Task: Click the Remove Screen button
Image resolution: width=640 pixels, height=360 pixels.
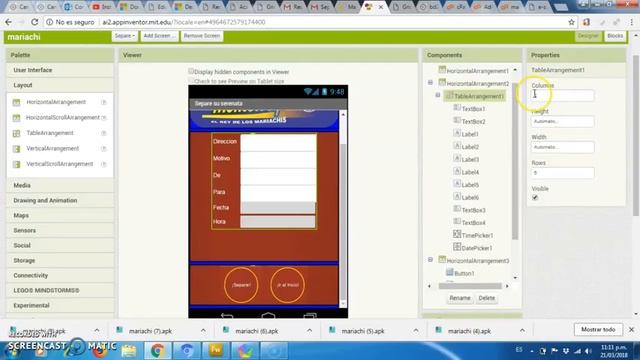Action: point(202,36)
